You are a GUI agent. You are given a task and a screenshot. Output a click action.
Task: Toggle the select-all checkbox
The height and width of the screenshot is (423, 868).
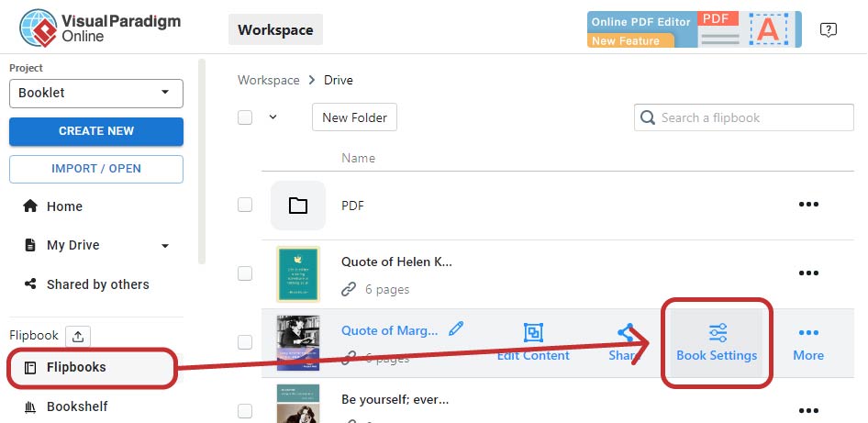tap(245, 117)
